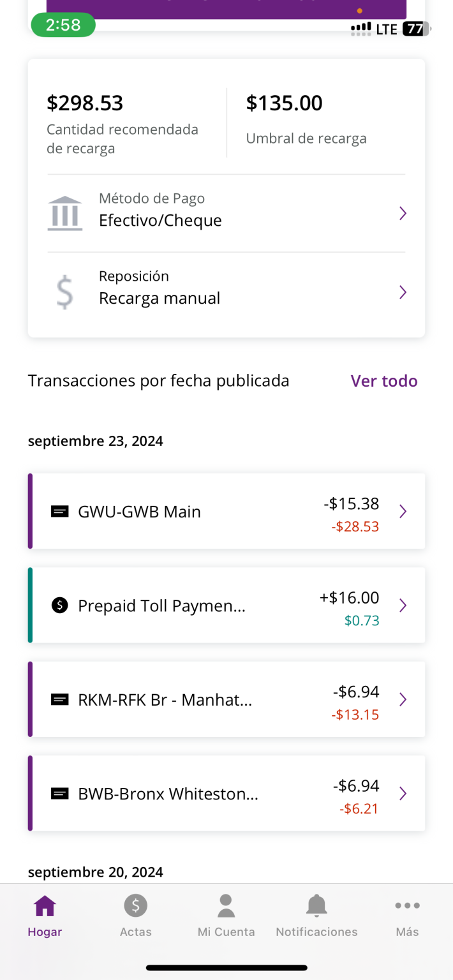Click the Ver todo link

pyautogui.click(x=384, y=381)
